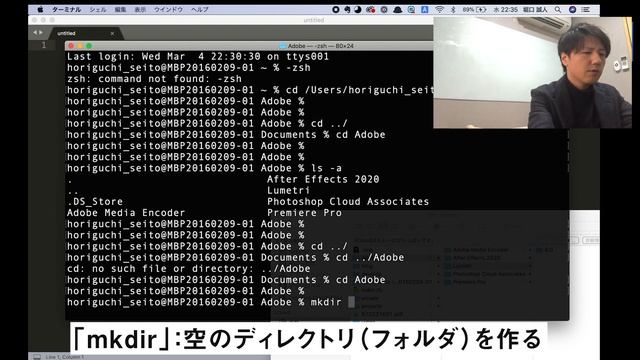Click the battery status indicator

tap(474, 9)
